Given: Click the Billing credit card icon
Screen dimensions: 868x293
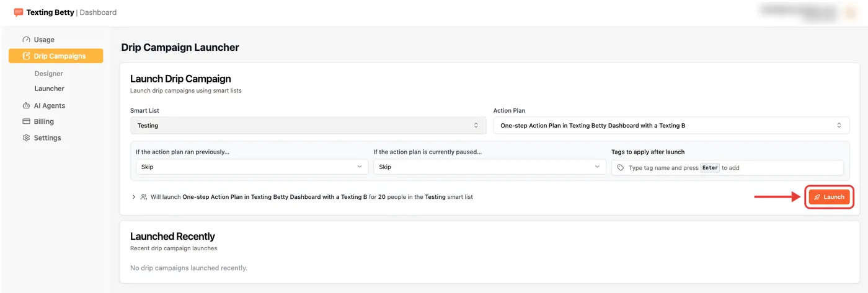Looking at the screenshot, I should (x=26, y=121).
